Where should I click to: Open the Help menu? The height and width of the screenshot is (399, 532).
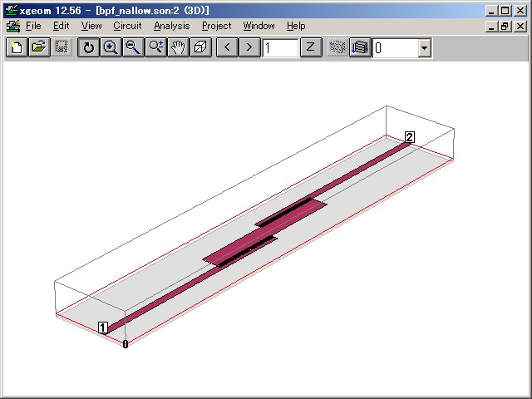point(296,26)
